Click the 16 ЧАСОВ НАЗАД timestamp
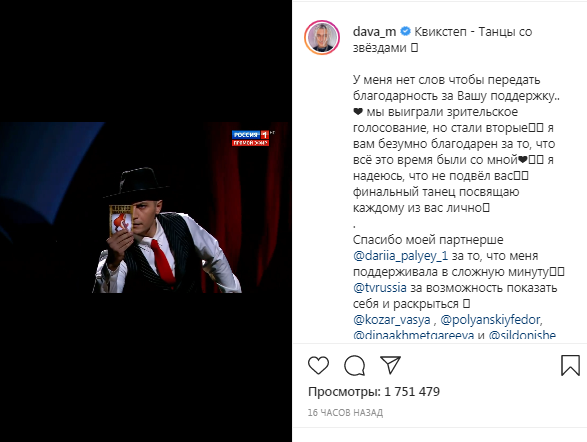 coord(345,412)
